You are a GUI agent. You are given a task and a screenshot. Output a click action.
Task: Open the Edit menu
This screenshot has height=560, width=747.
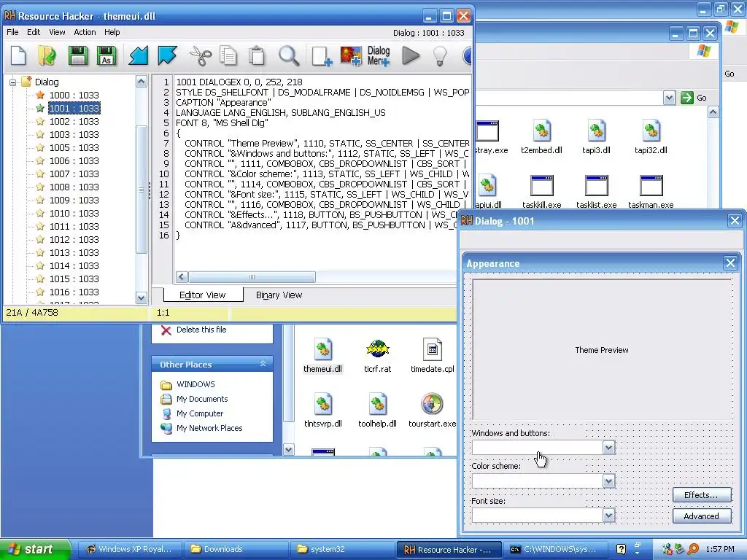tap(34, 32)
